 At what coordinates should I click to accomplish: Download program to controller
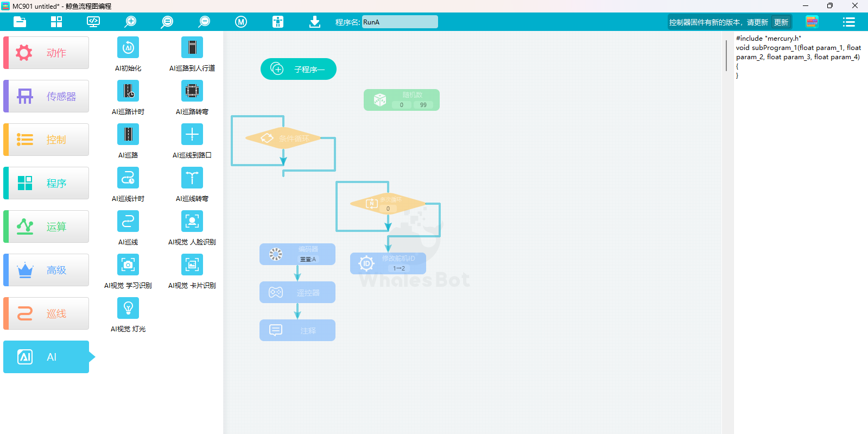click(x=315, y=22)
